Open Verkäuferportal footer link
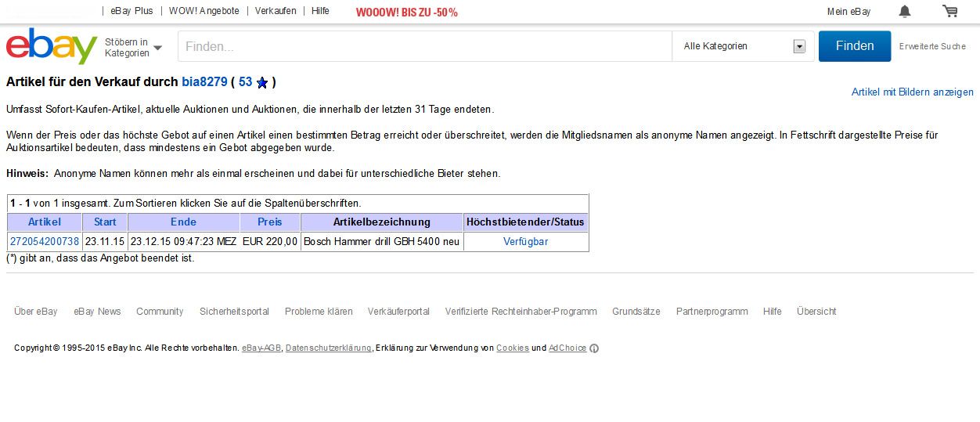The width and height of the screenshot is (980, 422). pos(398,311)
